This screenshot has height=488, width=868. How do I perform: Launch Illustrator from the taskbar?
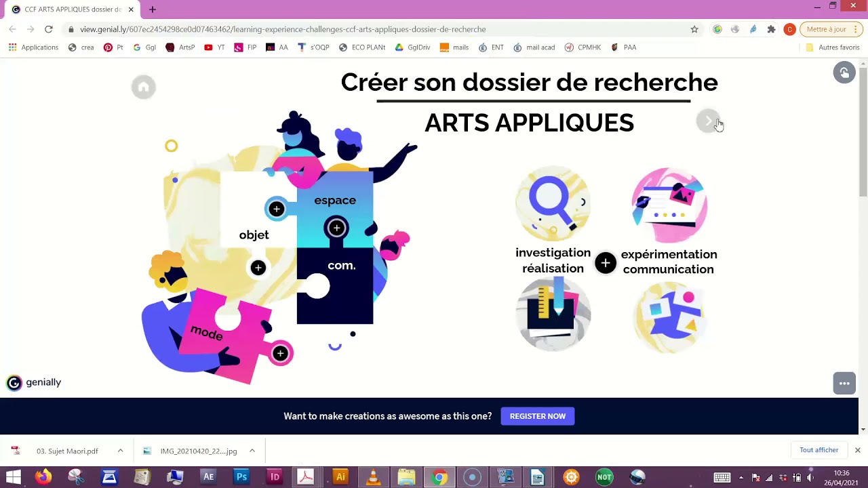340,477
